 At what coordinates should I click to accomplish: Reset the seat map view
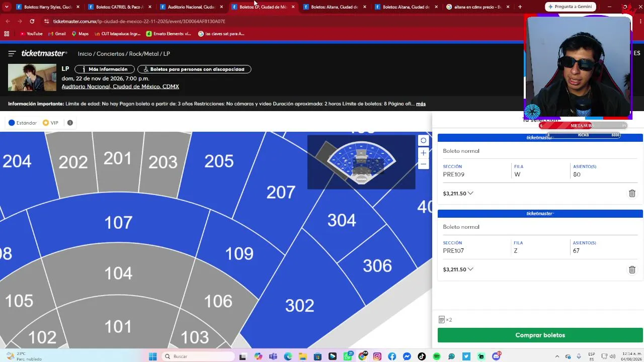pos(423,141)
